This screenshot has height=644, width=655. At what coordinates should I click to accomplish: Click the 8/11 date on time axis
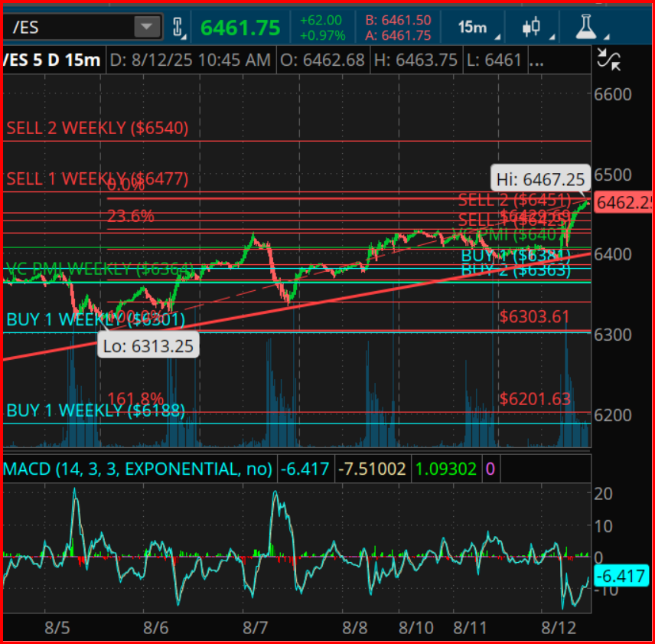click(470, 628)
